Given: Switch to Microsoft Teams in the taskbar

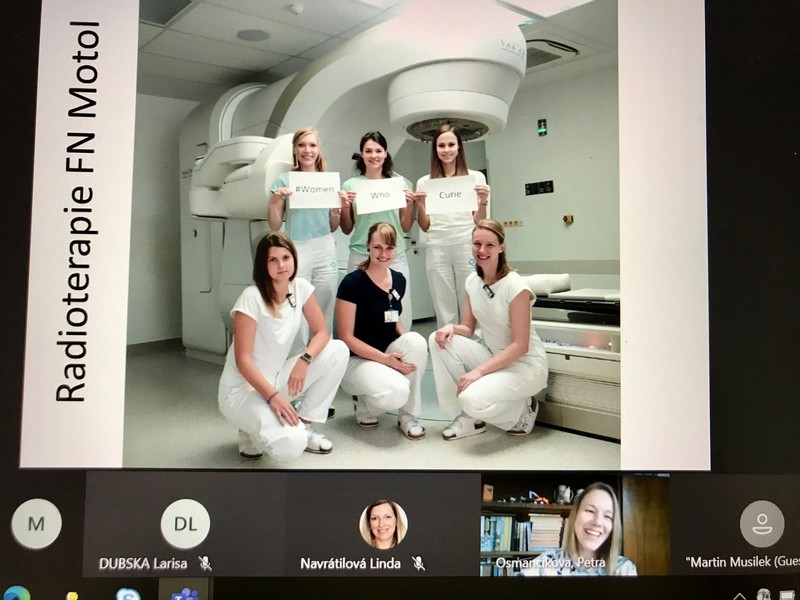Looking at the screenshot, I should click(184, 594).
